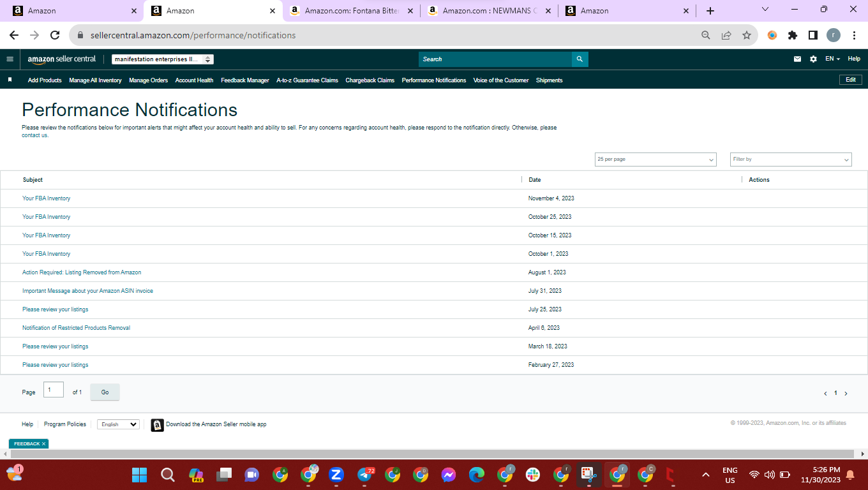
Task: Open Important Message about your Amazon ASIN invoice
Action: (88, 291)
